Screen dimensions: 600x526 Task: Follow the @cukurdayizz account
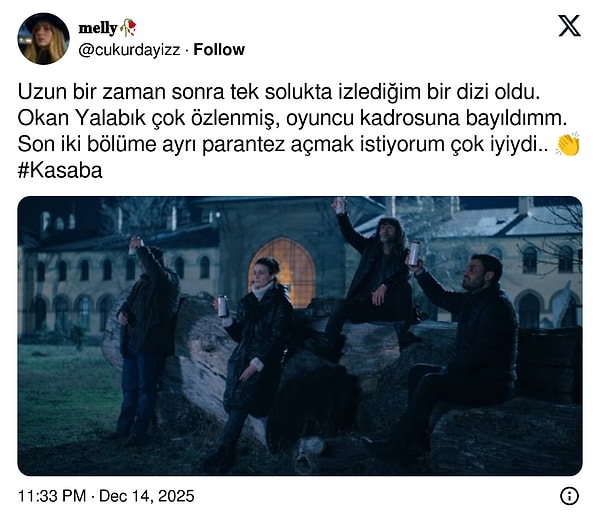pyautogui.click(x=219, y=49)
